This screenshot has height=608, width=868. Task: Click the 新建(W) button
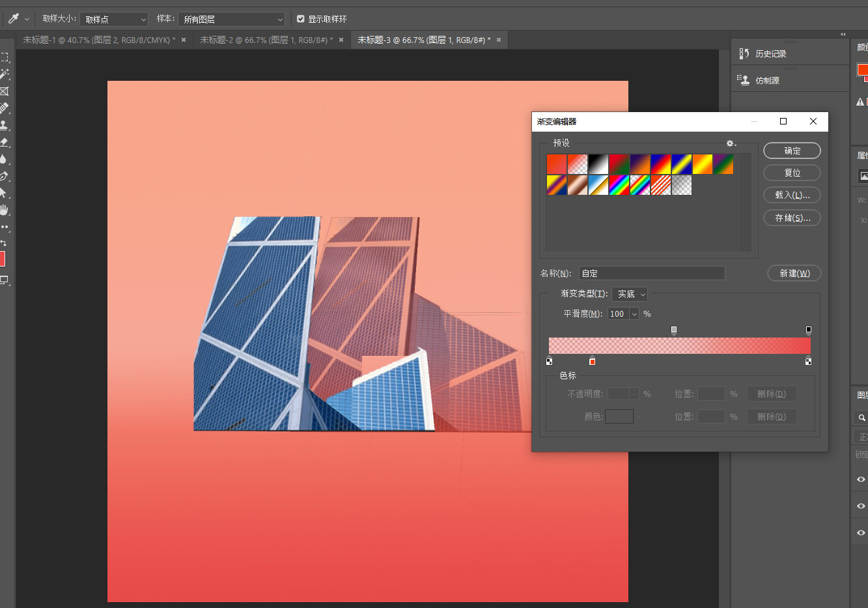coord(794,274)
